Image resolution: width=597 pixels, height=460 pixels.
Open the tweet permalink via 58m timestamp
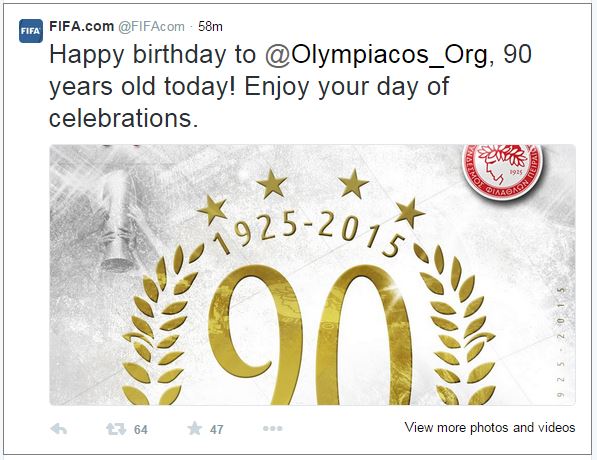click(x=210, y=27)
